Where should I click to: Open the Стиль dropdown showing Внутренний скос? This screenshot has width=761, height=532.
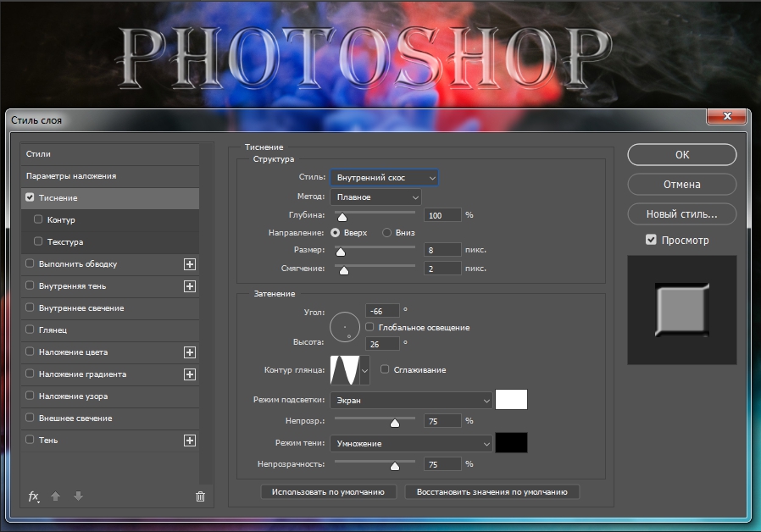click(384, 178)
